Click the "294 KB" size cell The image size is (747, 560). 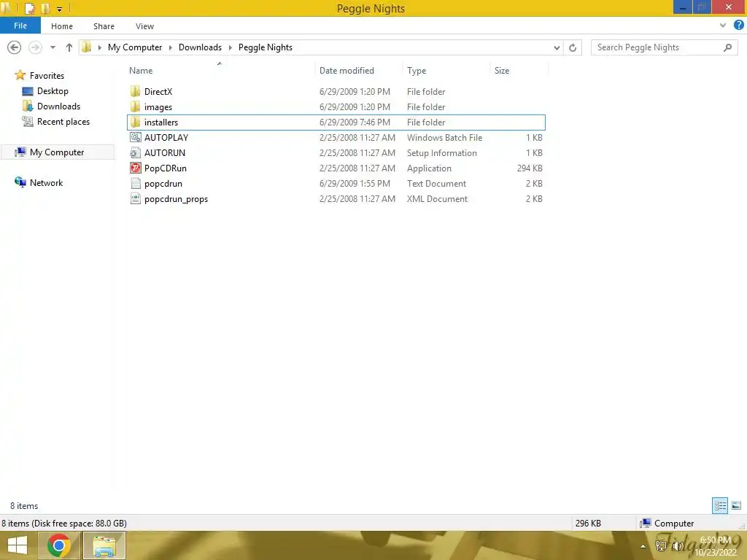coord(530,168)
